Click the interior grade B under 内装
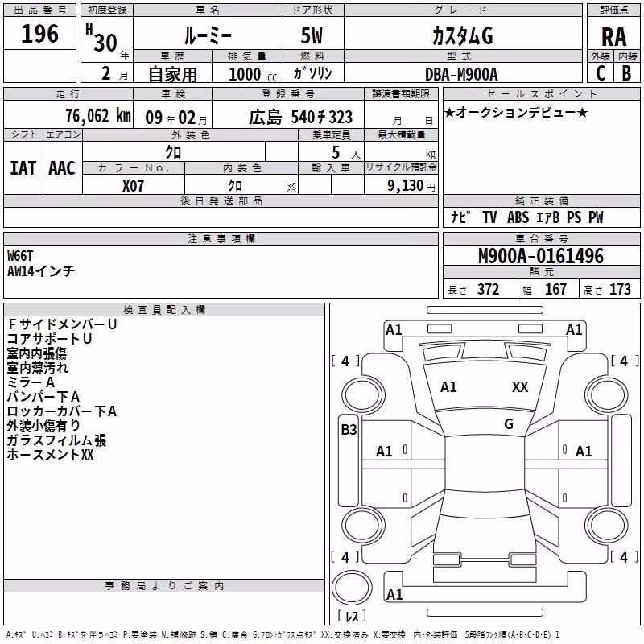This screenshot has width=644, height=644. (626, 73)
